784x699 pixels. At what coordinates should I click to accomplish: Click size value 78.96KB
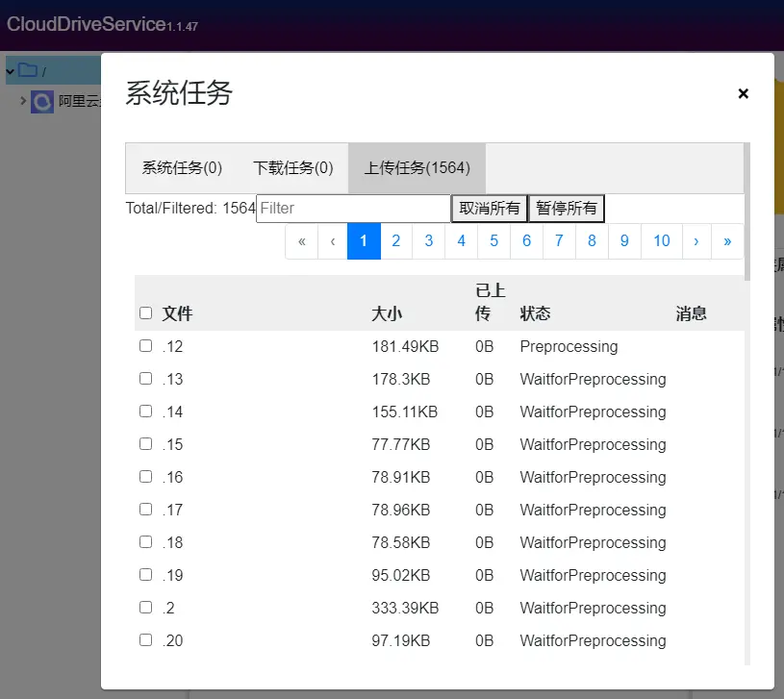(401, 510)
